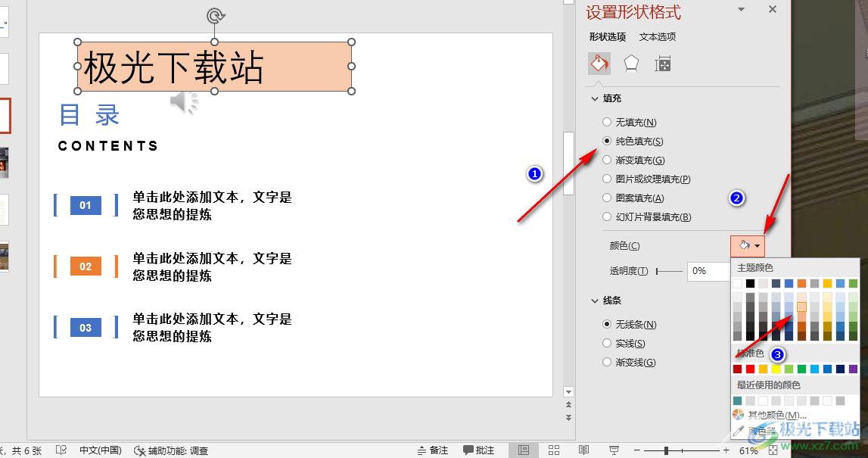Click the 中文(中国) language indicator

click(x=100, y=450)
